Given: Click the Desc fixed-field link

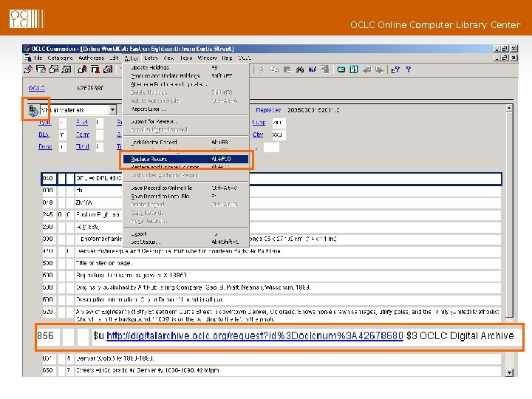Looking at the screenshot, I should coord(45,147).
